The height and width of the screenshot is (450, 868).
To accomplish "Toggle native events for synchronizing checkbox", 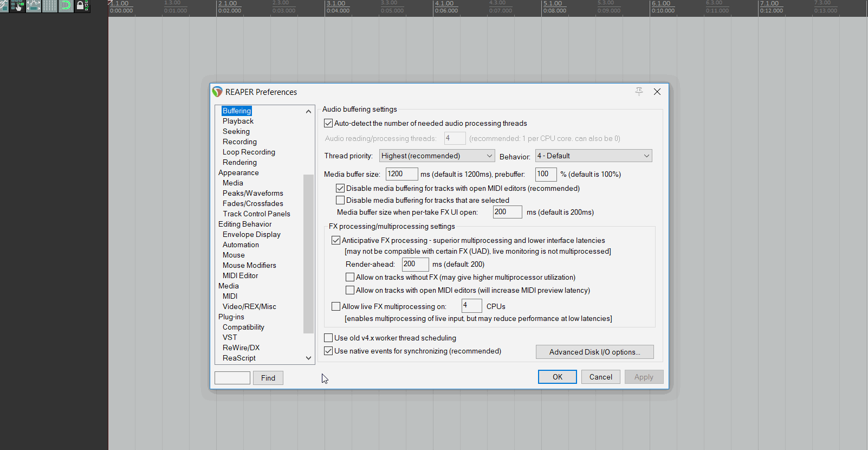I will click(x=328, y=351).
